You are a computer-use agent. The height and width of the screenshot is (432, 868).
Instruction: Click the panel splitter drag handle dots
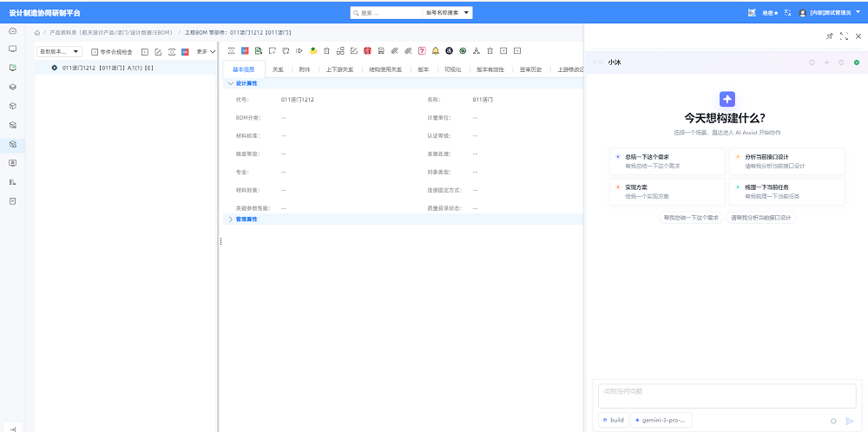point(220,242)
